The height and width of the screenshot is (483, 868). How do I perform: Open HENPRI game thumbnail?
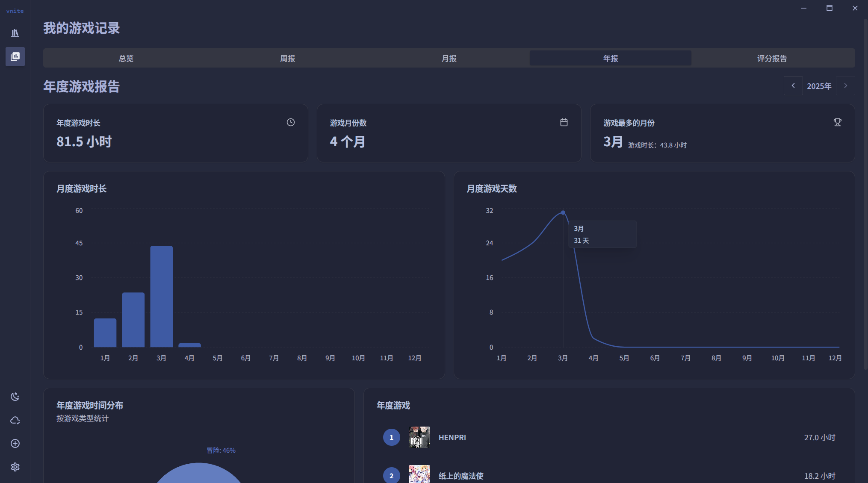419,437
